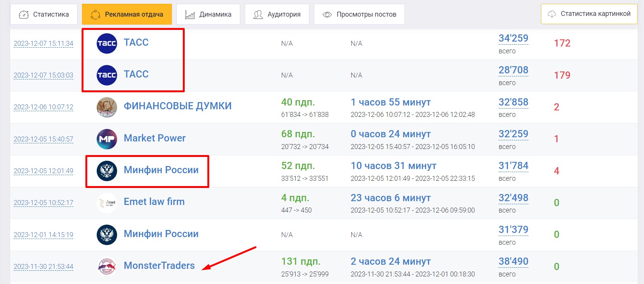Click Минфин России emblem in 14:15:19 row
644x284 pixels.
pos(107,235)
